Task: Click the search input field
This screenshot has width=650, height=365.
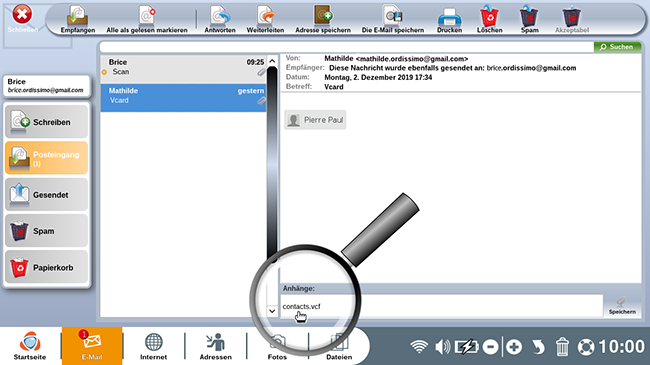Action: tap(347, 47)
